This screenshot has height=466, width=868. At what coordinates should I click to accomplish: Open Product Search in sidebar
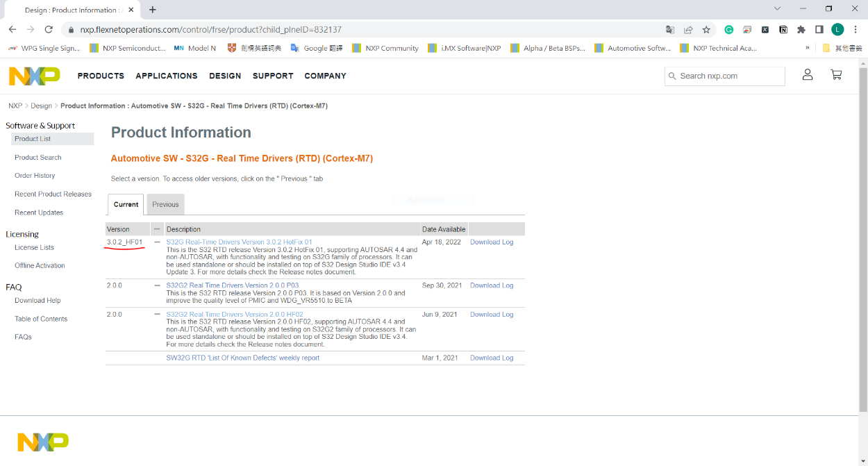38,158
